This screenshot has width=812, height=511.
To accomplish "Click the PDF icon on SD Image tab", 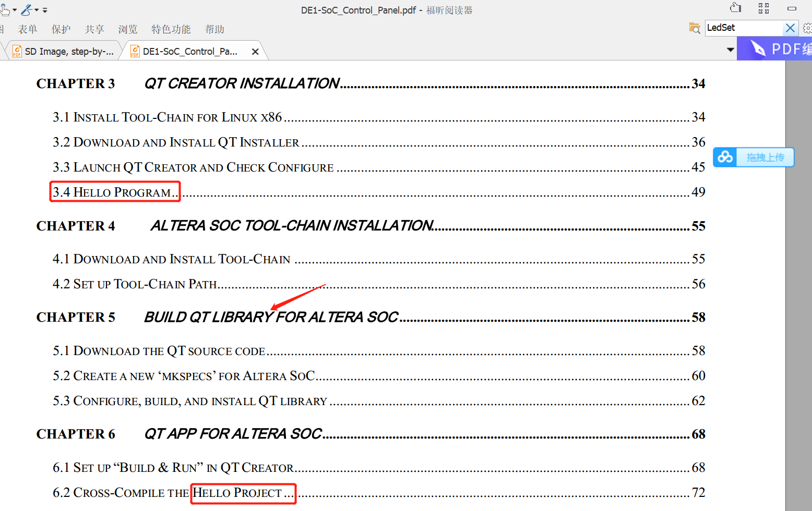I will [x=17, y=51].
